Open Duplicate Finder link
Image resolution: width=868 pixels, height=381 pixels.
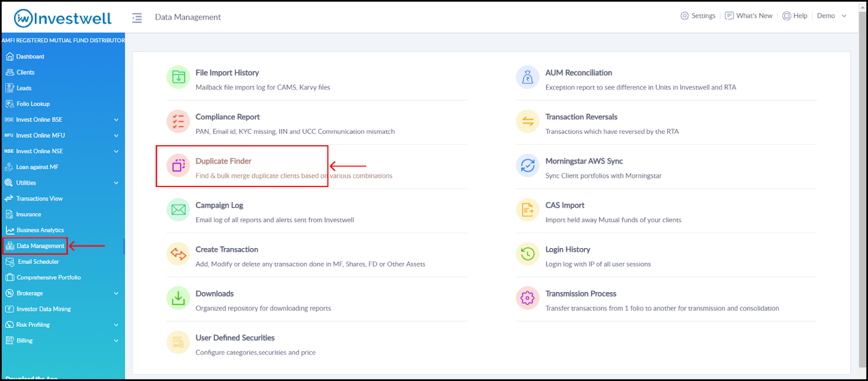pyautogui.click(x=224, y=161)
